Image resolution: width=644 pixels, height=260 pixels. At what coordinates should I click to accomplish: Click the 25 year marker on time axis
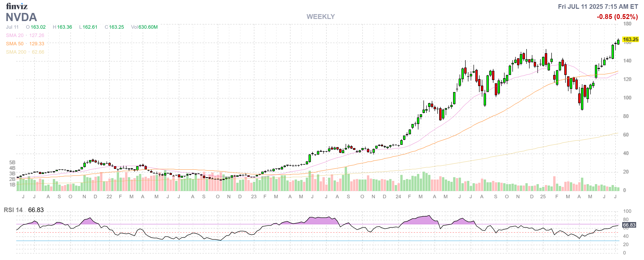(543, 197)
